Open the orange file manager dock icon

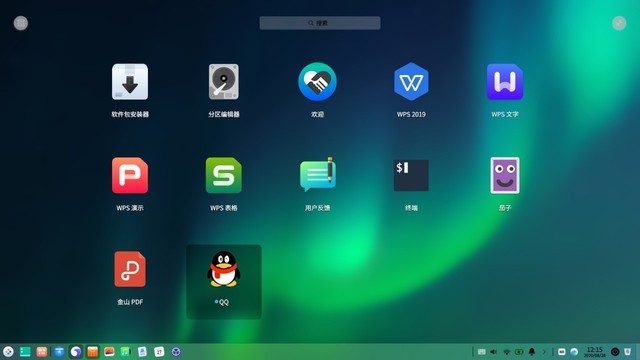[x=93, y=351]
